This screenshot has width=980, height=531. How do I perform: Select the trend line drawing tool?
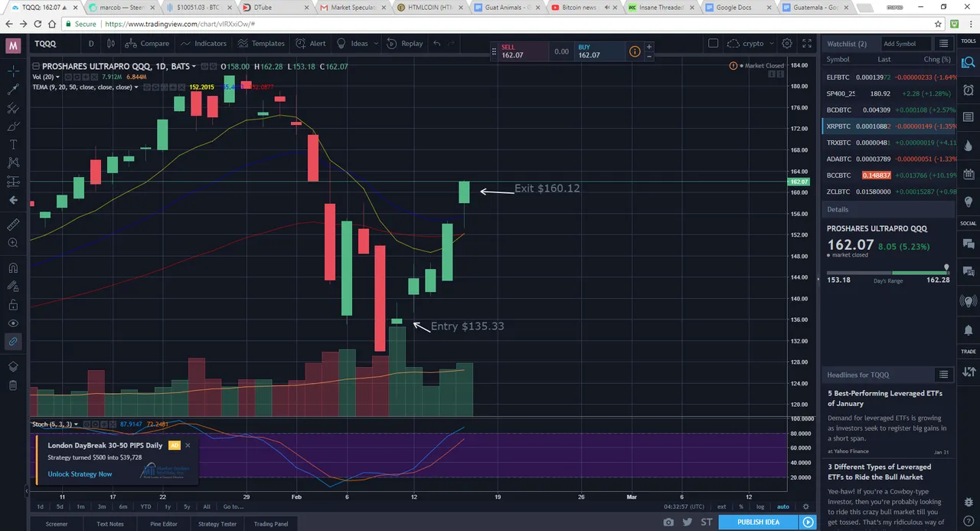point(13,90)
